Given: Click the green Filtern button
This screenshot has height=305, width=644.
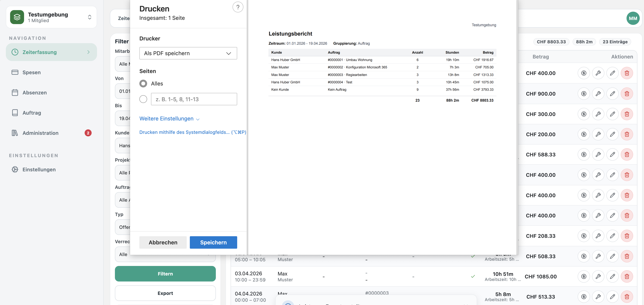Looking at the screenshot, I should pyautogui.click(x=165, y=274).
